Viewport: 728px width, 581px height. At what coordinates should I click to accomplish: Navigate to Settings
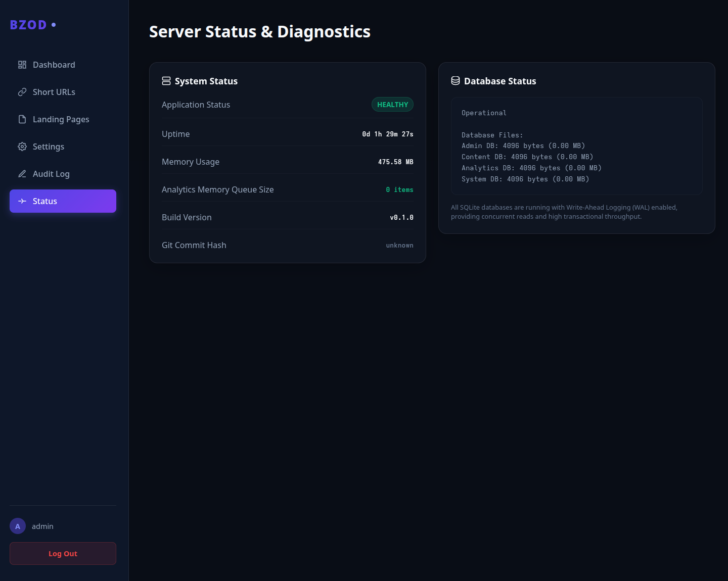[x=63, y=147]
